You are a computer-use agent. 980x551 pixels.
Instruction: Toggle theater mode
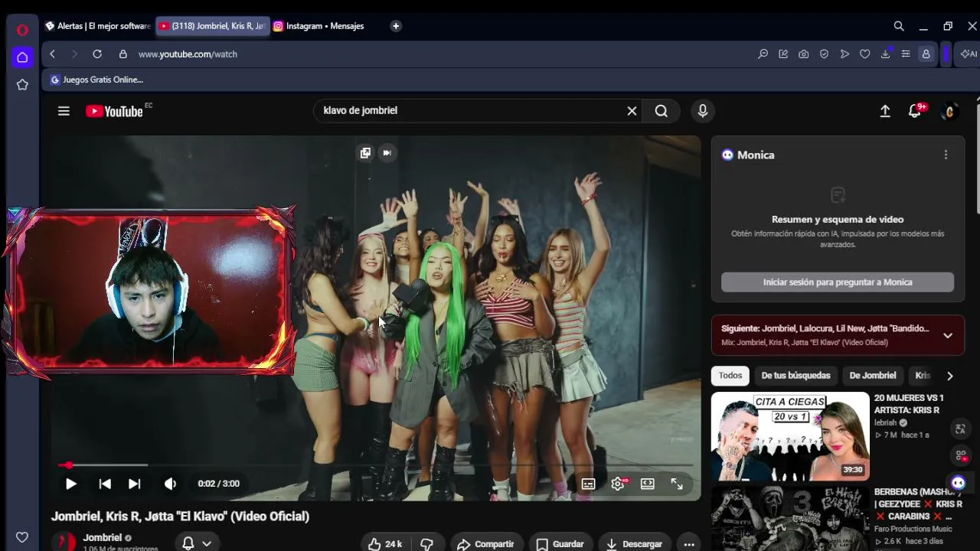coord(648,484)
